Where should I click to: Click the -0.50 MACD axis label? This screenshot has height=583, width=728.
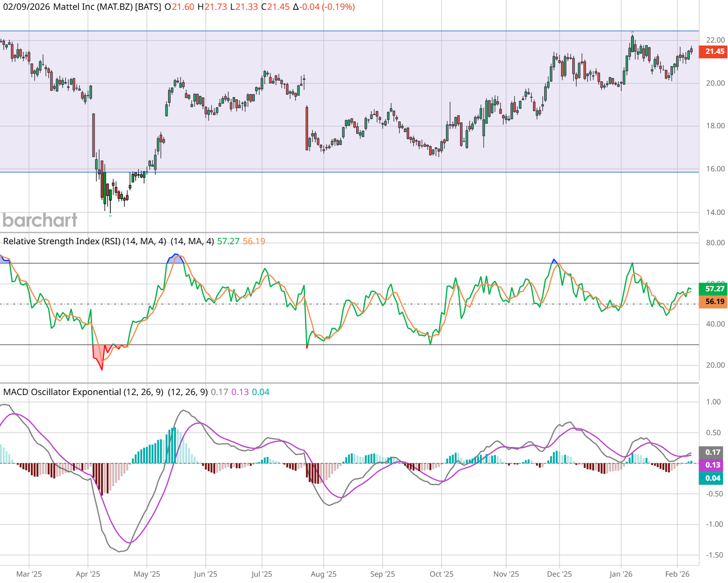[x=713, y=494]
